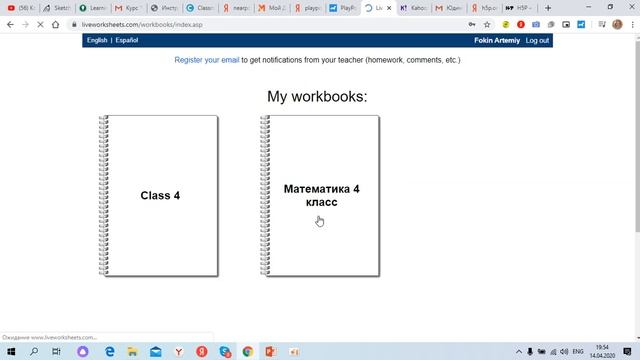
Task: Click the red round extension icon
Action: 521,24
